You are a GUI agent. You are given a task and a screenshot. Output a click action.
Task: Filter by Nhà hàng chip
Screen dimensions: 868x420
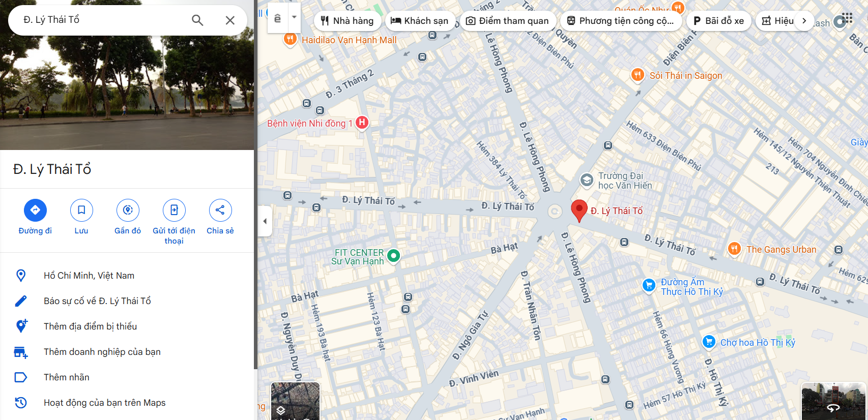coord(348,21)
